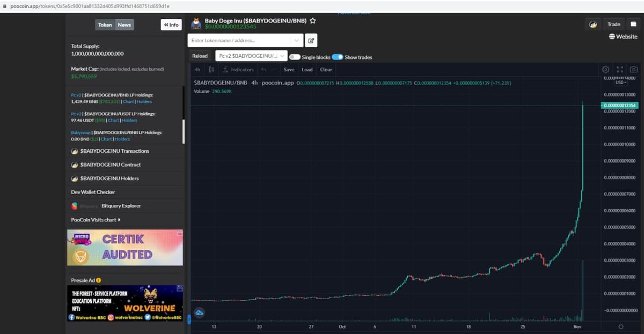Screen dimensions: 644x334
Task: Close the CERTIK AUDITED ad
Action: click(x=180, y=233)
